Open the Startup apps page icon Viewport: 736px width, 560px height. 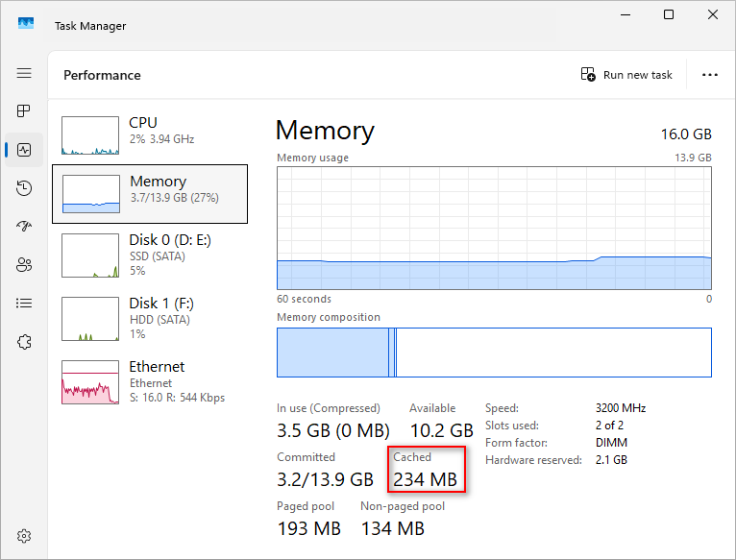[x=24, y=227]
